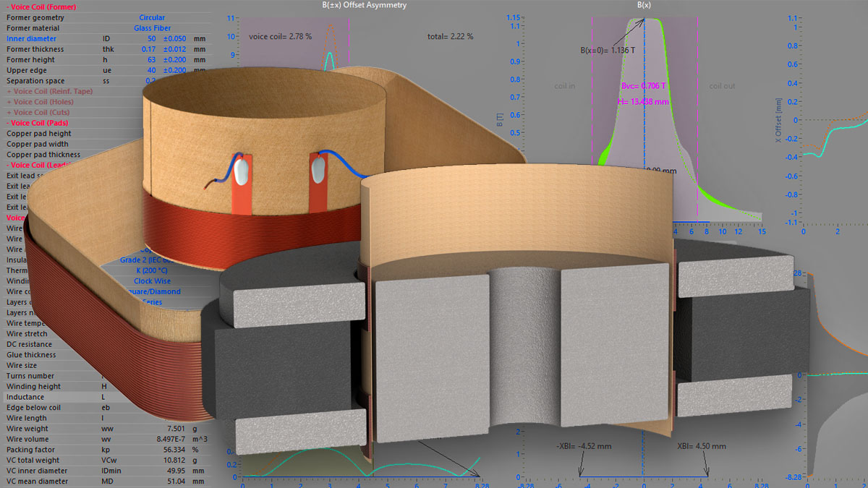Select the Former thickness value field 0.17

click(148, 49)
